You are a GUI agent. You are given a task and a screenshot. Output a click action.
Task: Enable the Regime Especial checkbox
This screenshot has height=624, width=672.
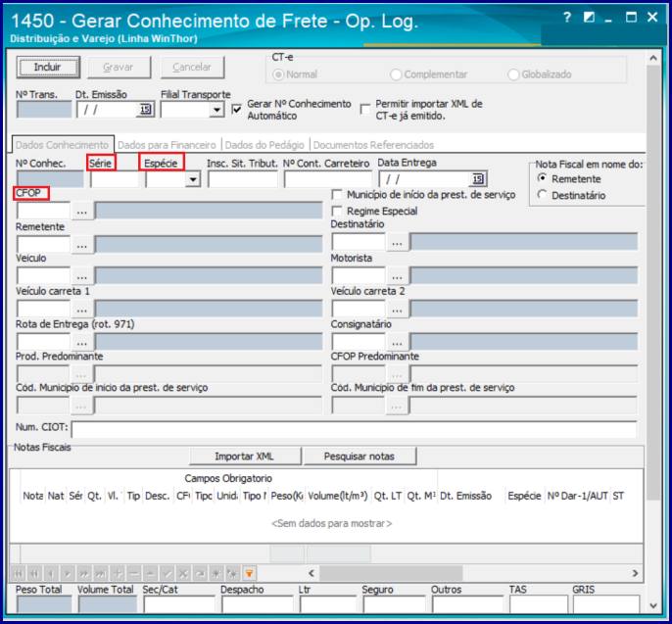[x=337, y=212]
